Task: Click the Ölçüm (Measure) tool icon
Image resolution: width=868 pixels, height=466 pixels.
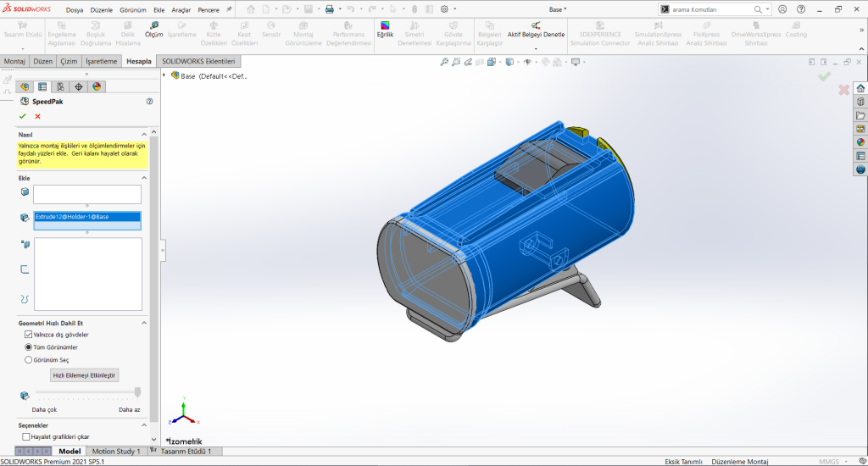Action: coord(153,25)
